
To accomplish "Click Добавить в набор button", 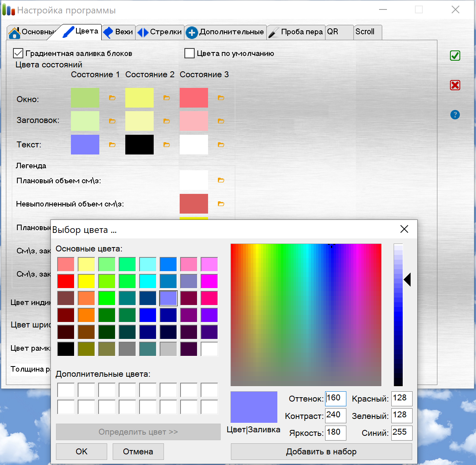I will [x=321, y=452].
